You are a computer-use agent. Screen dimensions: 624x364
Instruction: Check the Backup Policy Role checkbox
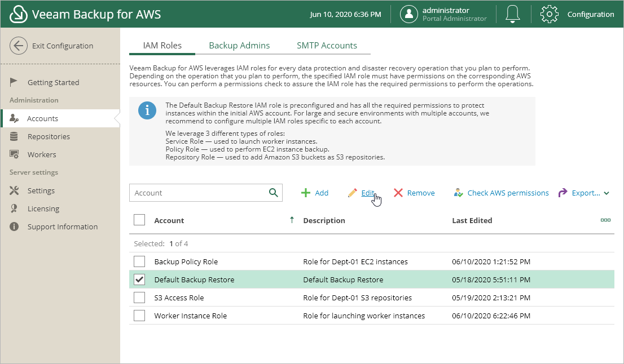tap(139, 261)
